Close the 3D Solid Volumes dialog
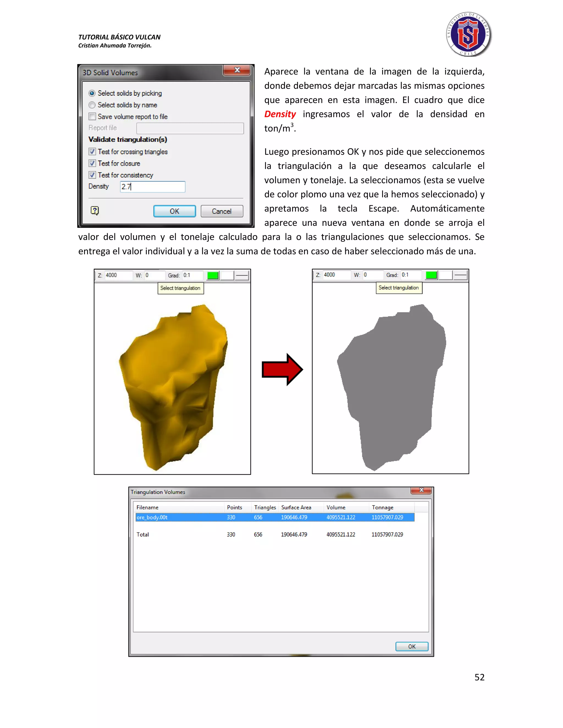Viewport: 563px width, 728px height. [237, 70]
